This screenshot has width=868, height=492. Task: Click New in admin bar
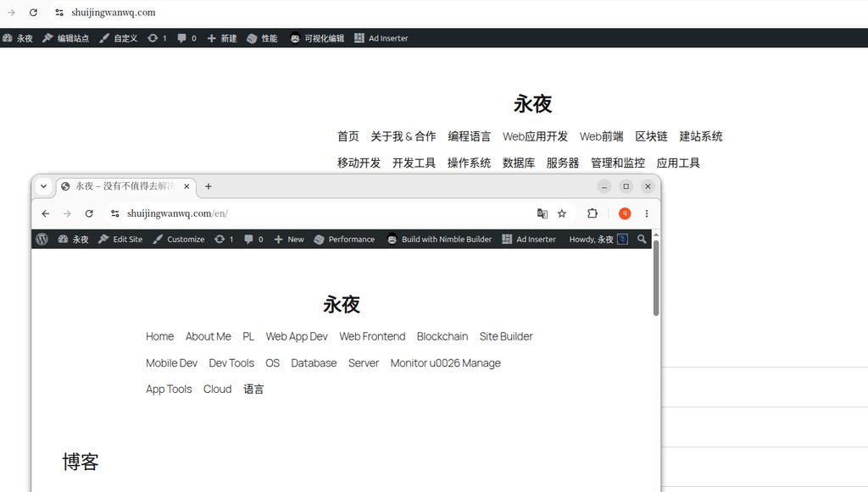coord(289,240)
